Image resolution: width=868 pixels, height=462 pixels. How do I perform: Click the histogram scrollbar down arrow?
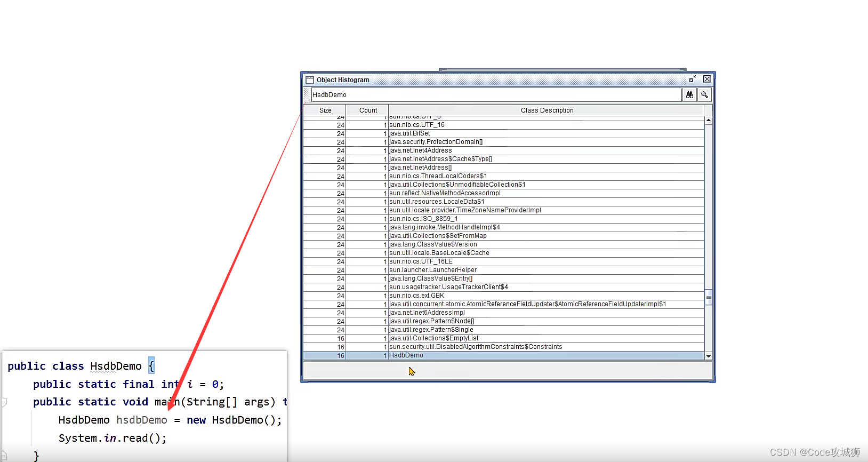click(709, 356)
